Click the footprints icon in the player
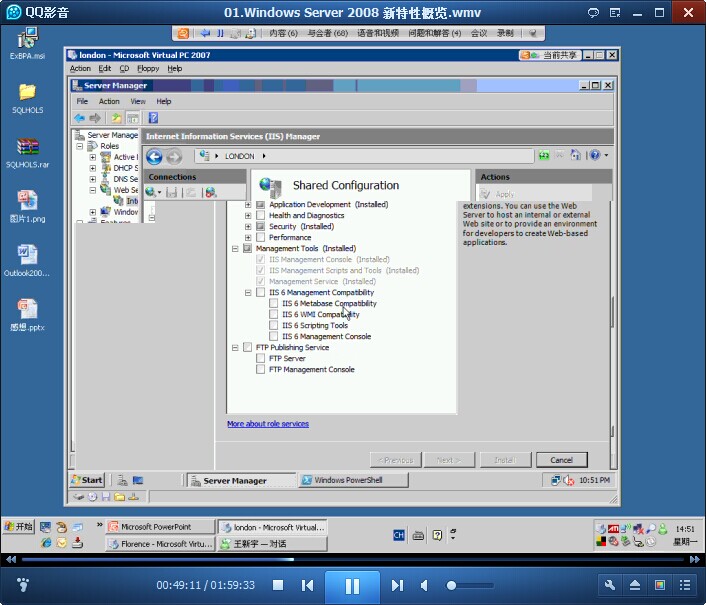The image size is (706, 605). 23,585
